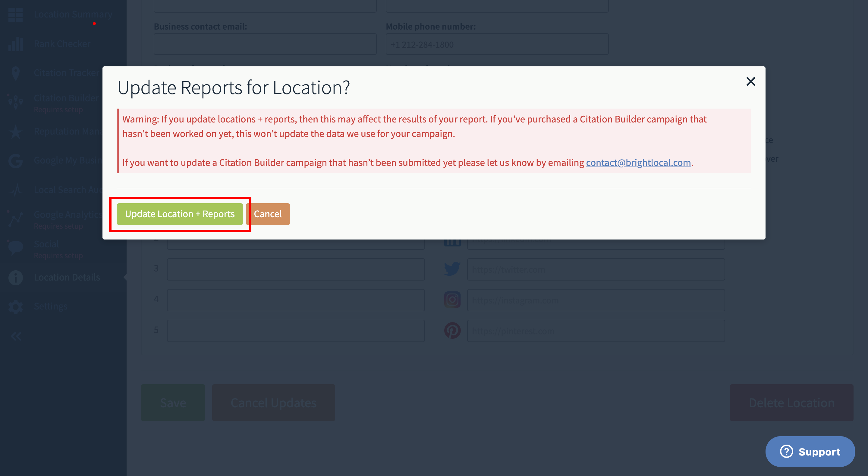Click the Social speech bubble icon

(x=15, y=248)
